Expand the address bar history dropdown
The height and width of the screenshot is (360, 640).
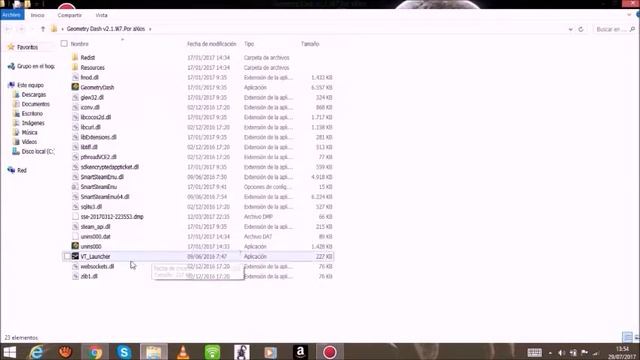click(x=570, y=29)
